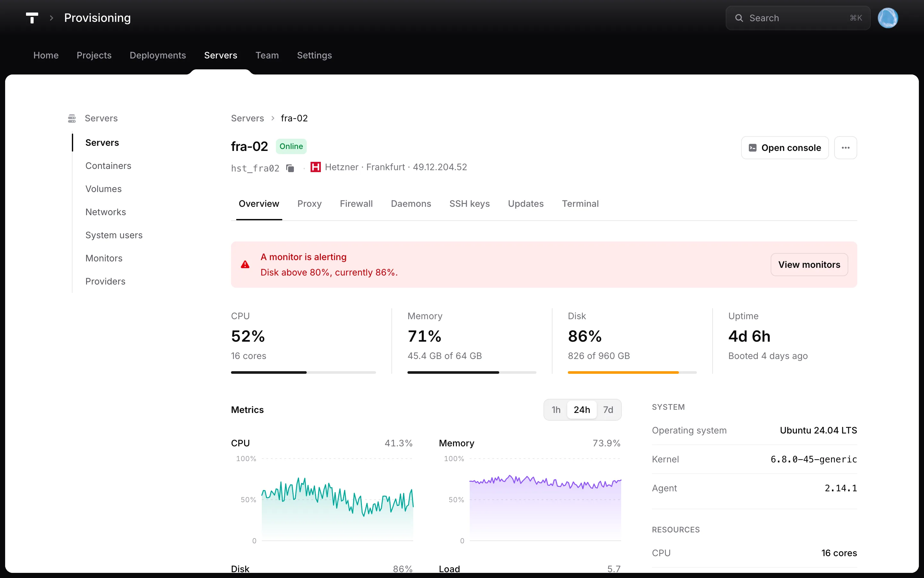Set metrics range to 24h
Screen dimensions: 924x578
(581, 410)
